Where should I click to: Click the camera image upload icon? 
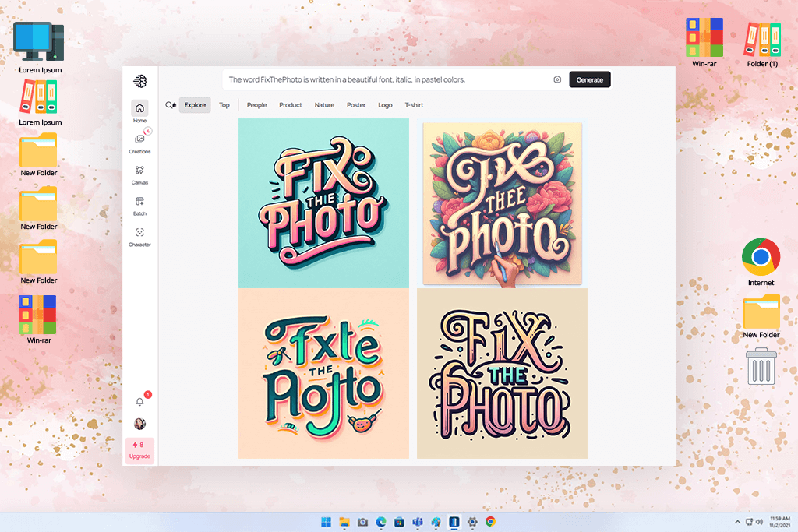pyautogui.click(x=557, y=80)
